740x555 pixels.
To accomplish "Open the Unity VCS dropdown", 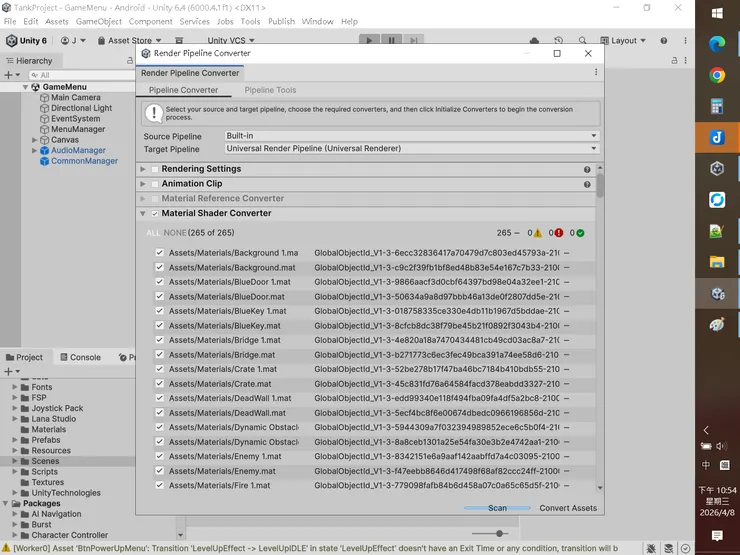I will pyautogui.click(x=231, y=41).
